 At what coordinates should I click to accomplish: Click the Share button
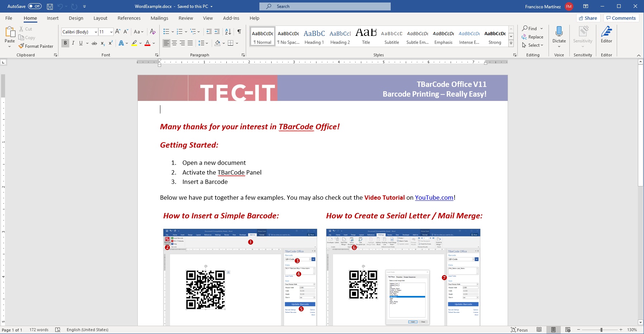588,18
